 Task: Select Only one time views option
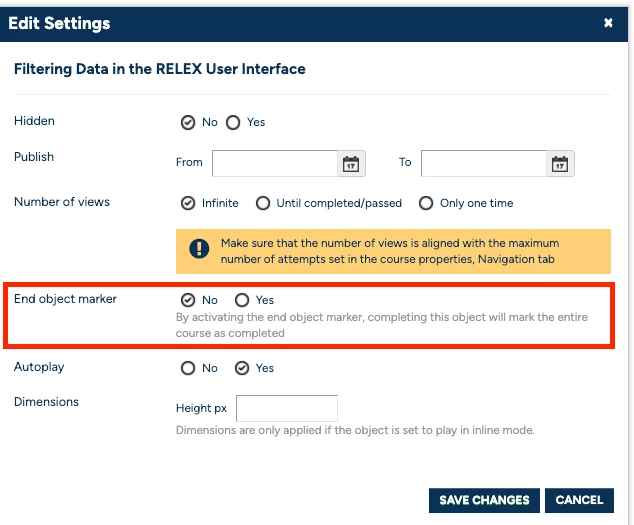426,203
